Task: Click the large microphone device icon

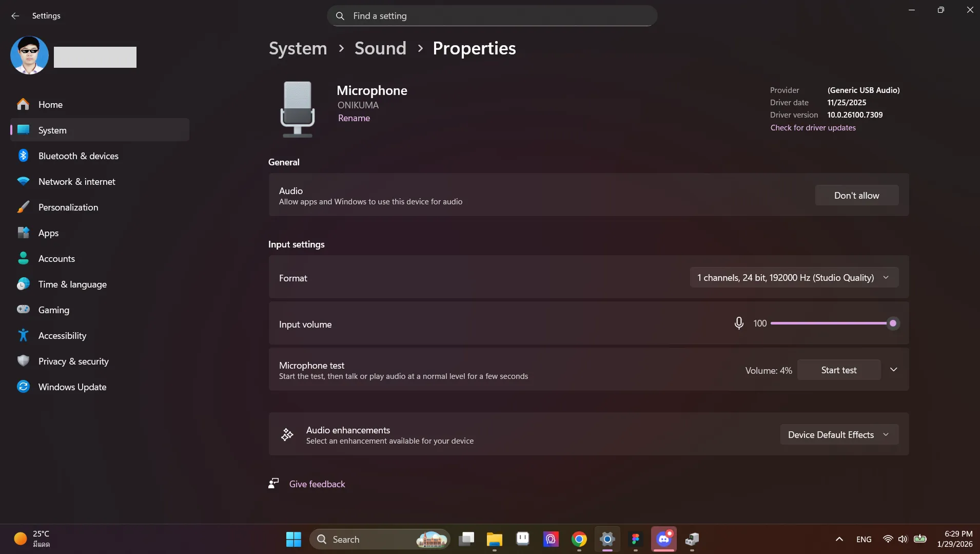Action: tap(297, 109)
